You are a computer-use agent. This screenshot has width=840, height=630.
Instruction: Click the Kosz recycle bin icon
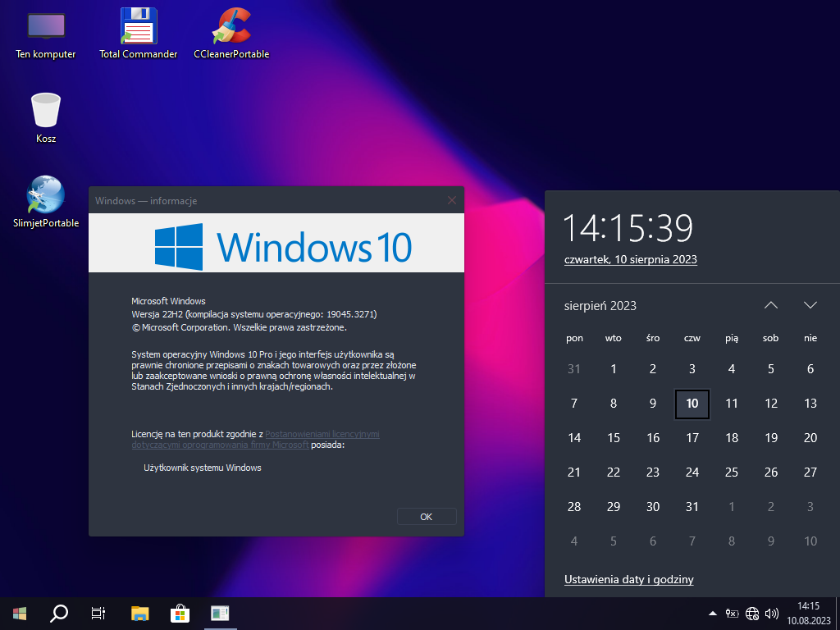(46, 117)
